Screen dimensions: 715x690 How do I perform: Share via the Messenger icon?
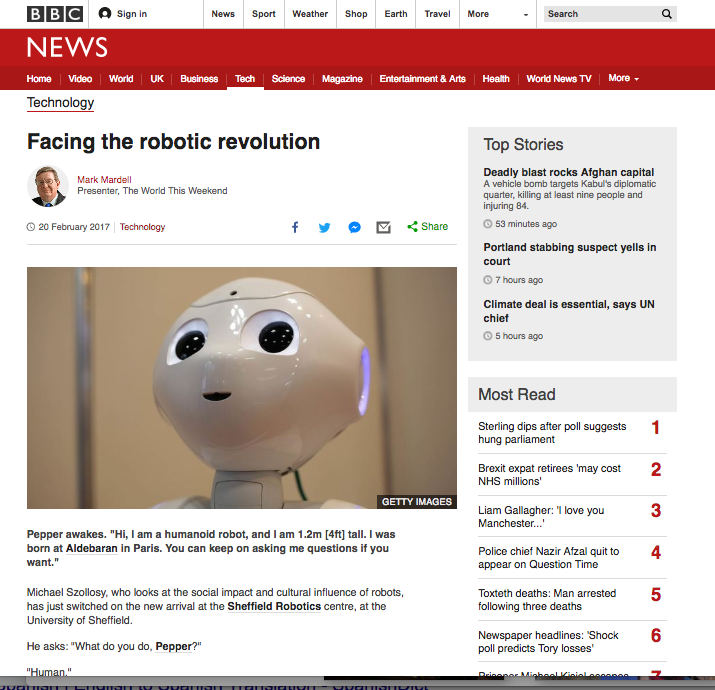(354, 227)
